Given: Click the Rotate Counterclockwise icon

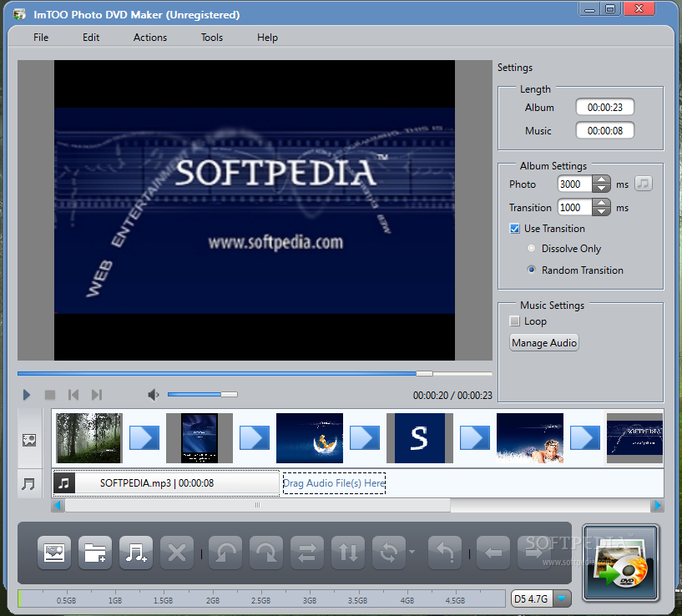Looking at the screenshot, I should tap(225, 553).
